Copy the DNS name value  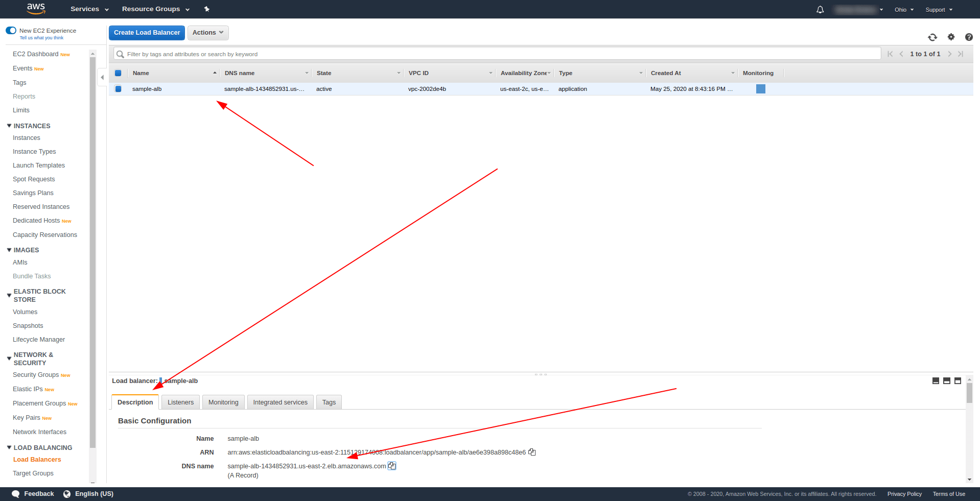click(x=392, y=466)
